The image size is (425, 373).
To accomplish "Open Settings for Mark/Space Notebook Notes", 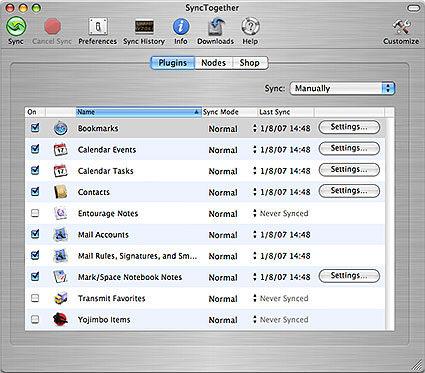I will pos(349,276).
